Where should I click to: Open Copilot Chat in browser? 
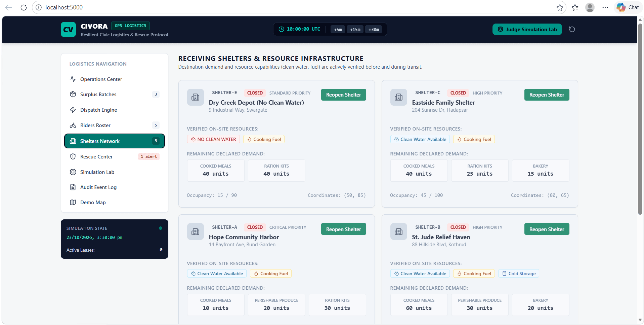point(628,7)
